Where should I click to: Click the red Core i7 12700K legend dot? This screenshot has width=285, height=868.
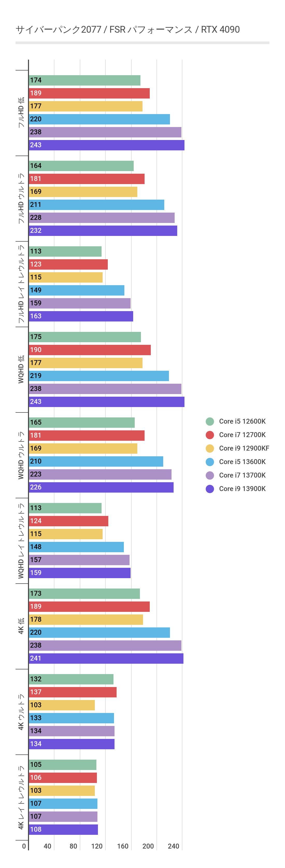pos(210,435)
